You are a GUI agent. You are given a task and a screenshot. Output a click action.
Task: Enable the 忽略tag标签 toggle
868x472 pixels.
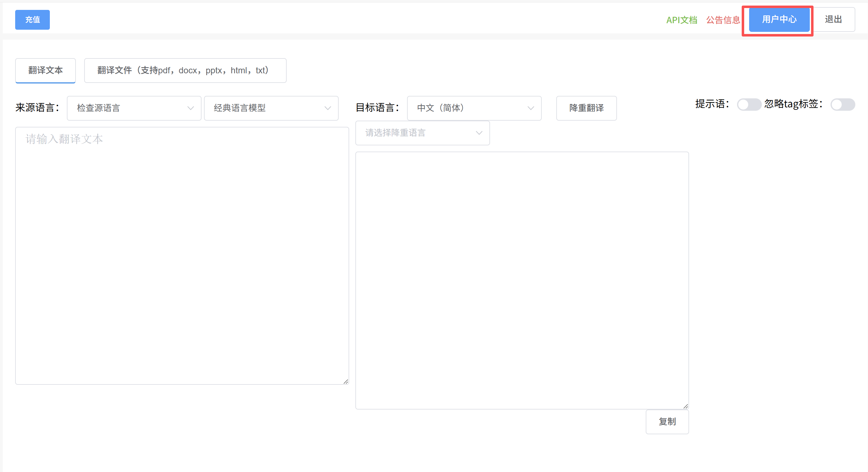coord(842,104)
